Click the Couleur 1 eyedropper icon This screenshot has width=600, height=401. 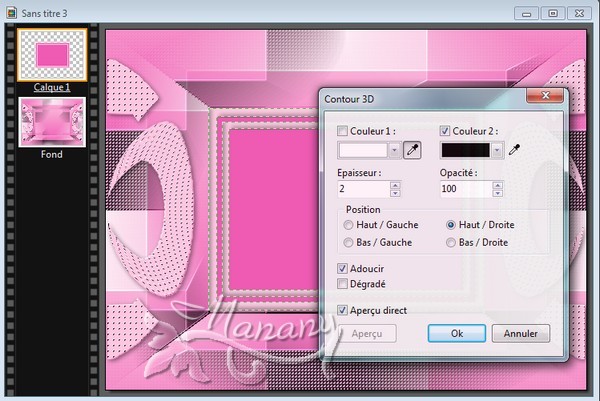412,150
